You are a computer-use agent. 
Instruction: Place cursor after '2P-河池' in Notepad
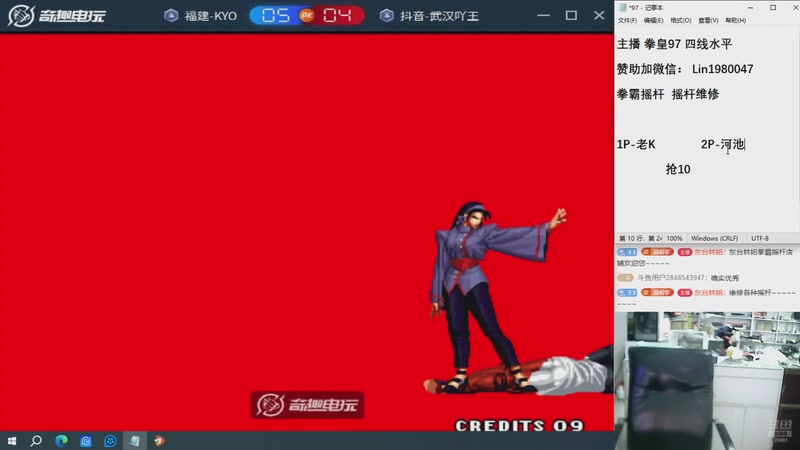(745, 144)
